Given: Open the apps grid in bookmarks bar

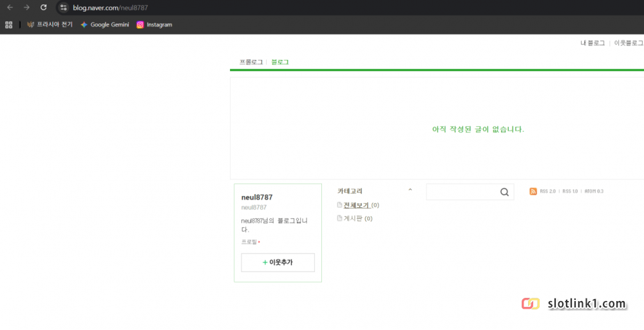Looking at the screenshot, I should 9,24.
